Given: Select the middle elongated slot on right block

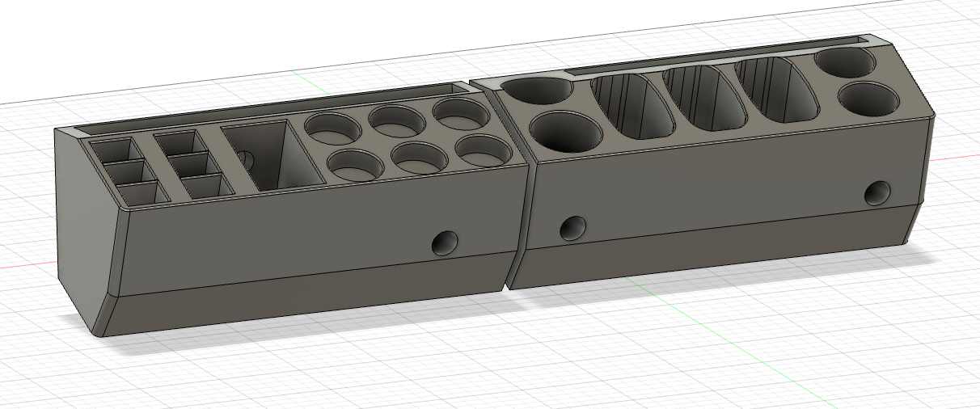Looking at the screenshot, I should tap(703, 99).
